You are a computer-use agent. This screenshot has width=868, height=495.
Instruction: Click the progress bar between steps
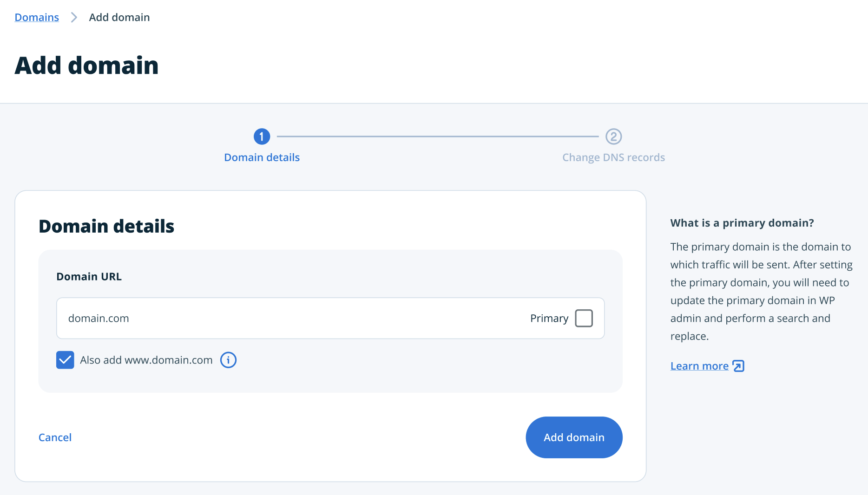(x=438, y=137)
